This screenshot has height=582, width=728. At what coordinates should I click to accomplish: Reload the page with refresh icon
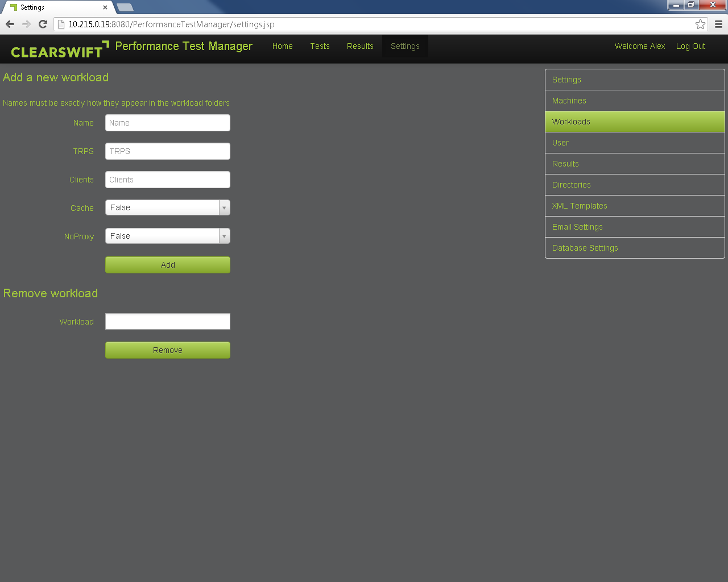click(43, 24)
